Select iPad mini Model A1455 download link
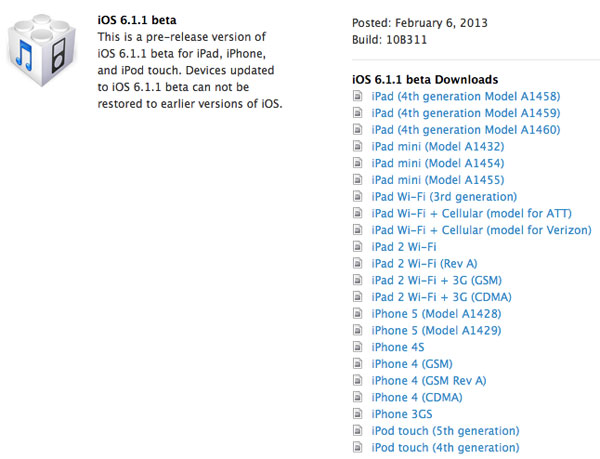 coord(437,180)
